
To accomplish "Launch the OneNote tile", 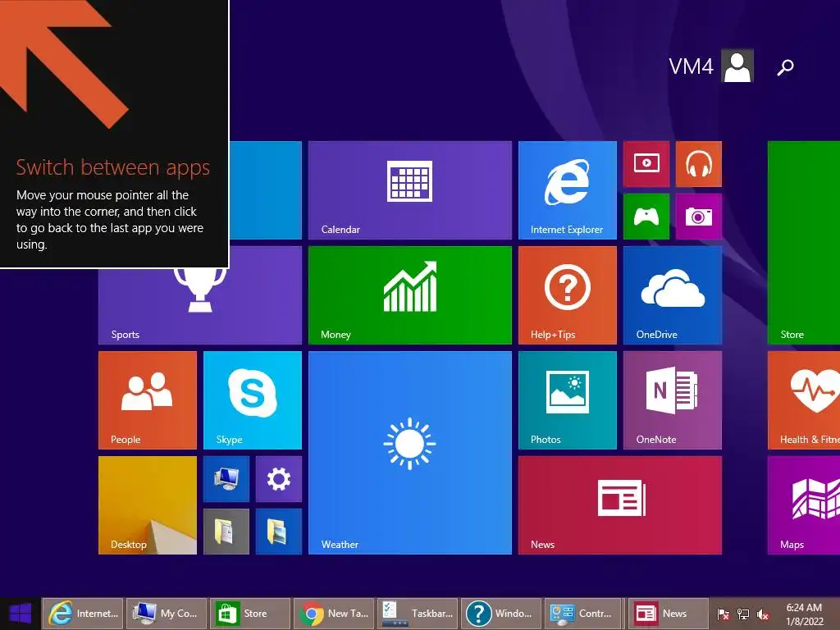I will coord(673,400).
